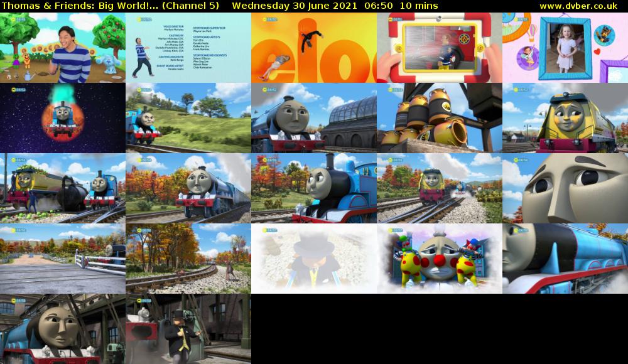Open extreme close-up of grey engine eyes

point(565,188)
